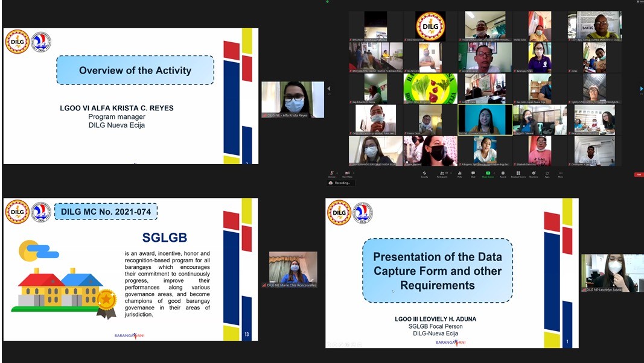Click the LGOO VI ALFA KRISTA C. REYES text

116,109
